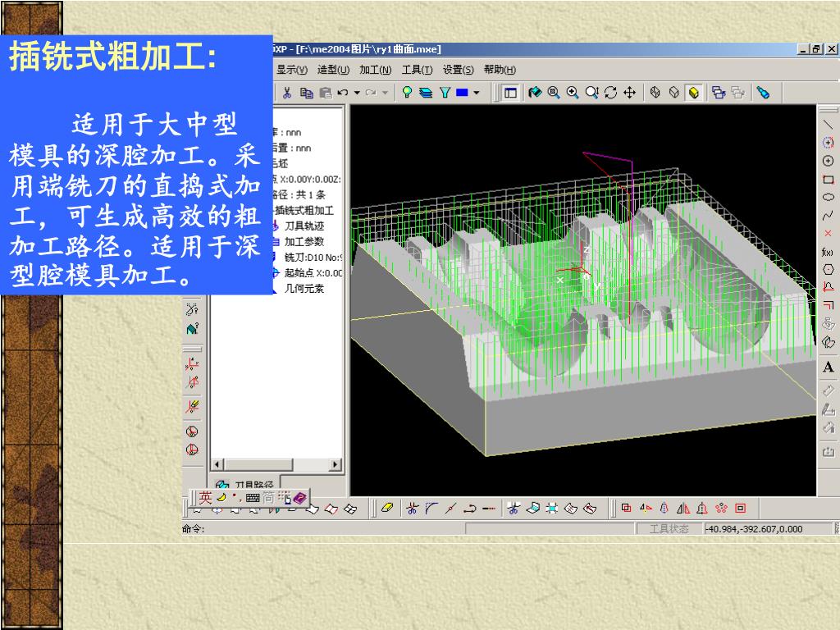Click the red array dots icon

[x=722, y=508]
